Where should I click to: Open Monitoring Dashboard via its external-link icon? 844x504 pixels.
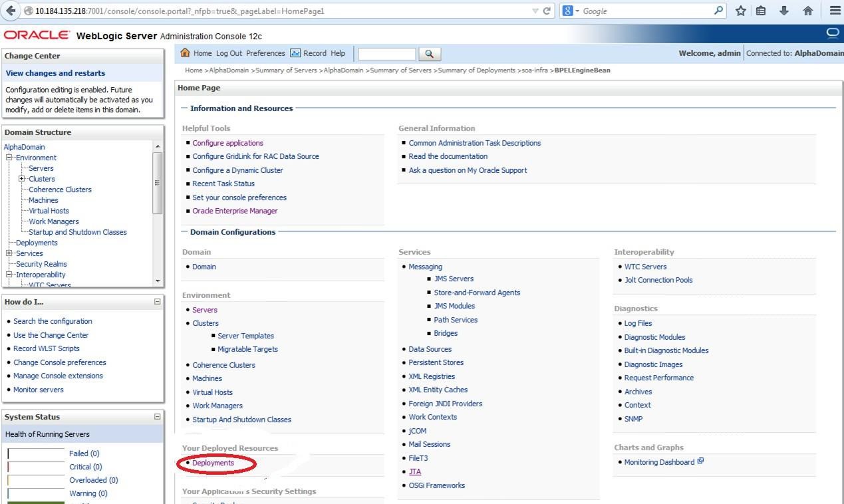click(700, 459)
